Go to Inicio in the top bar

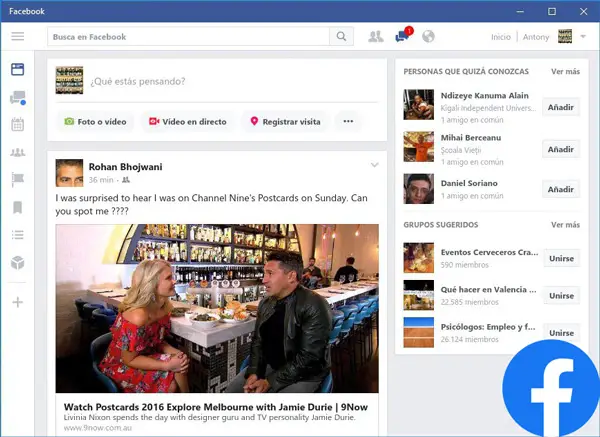(x=500, y=37)
